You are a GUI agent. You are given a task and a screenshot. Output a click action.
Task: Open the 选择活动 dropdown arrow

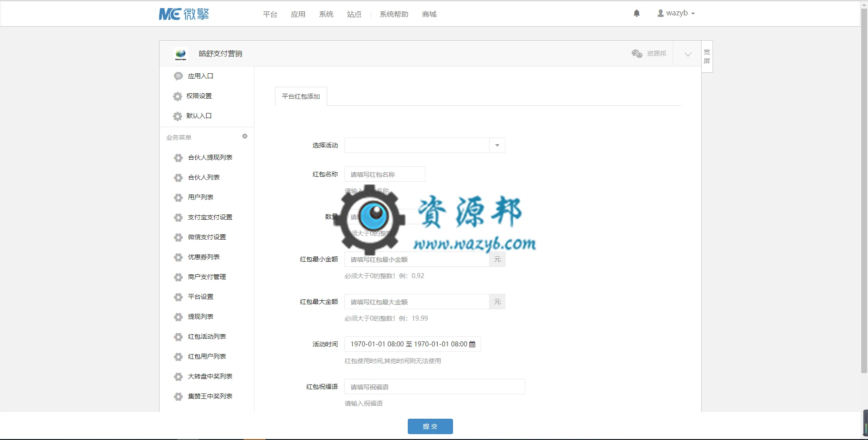[497, 145]
